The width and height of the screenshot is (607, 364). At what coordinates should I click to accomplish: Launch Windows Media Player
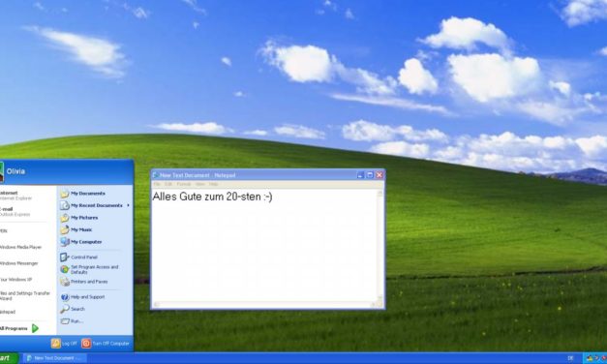click(21, 247)
